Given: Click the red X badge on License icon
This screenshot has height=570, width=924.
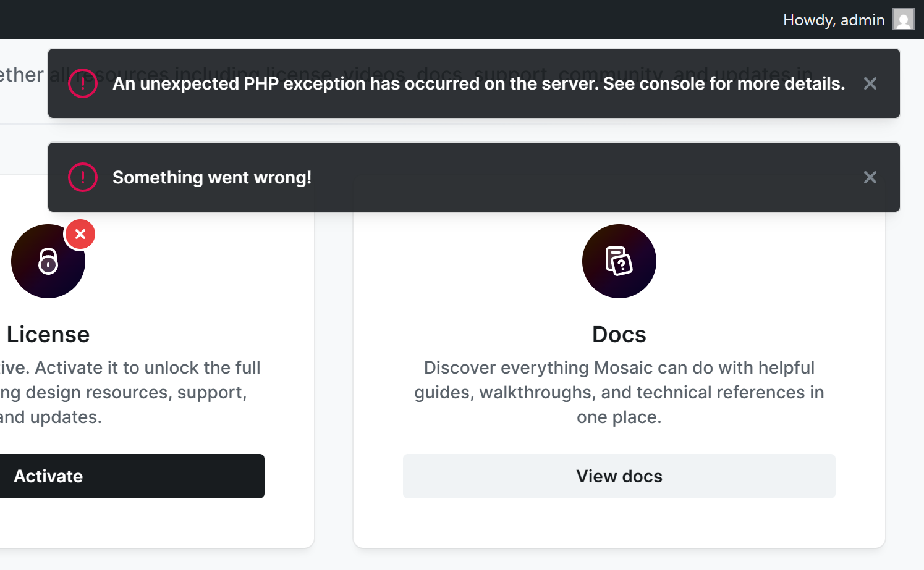Looking at the screenshot, I should [x=80, y=234].
